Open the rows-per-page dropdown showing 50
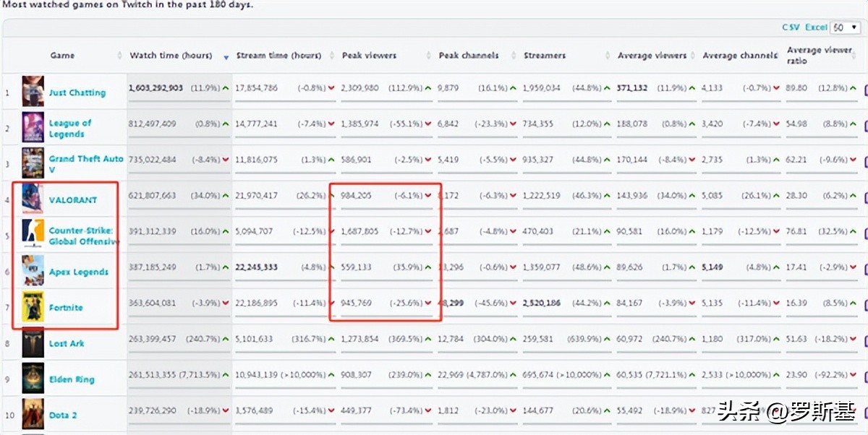The width and height of the screenshot is (868, 435). coord(844,27)
